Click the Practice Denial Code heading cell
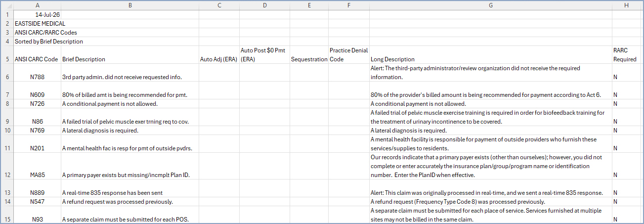This screenshot has height=224, width=644. tap(349, 55)
